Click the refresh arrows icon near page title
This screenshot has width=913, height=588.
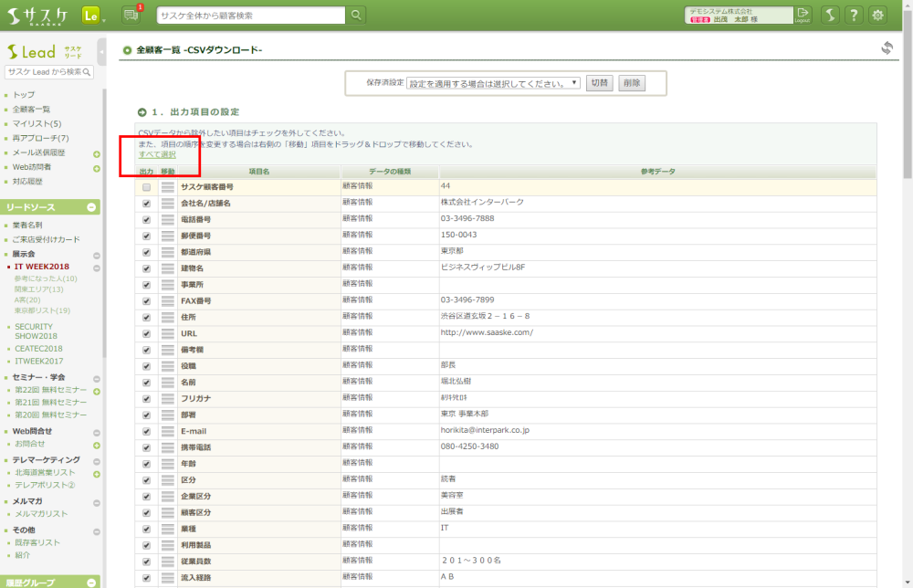click(887, 48)
